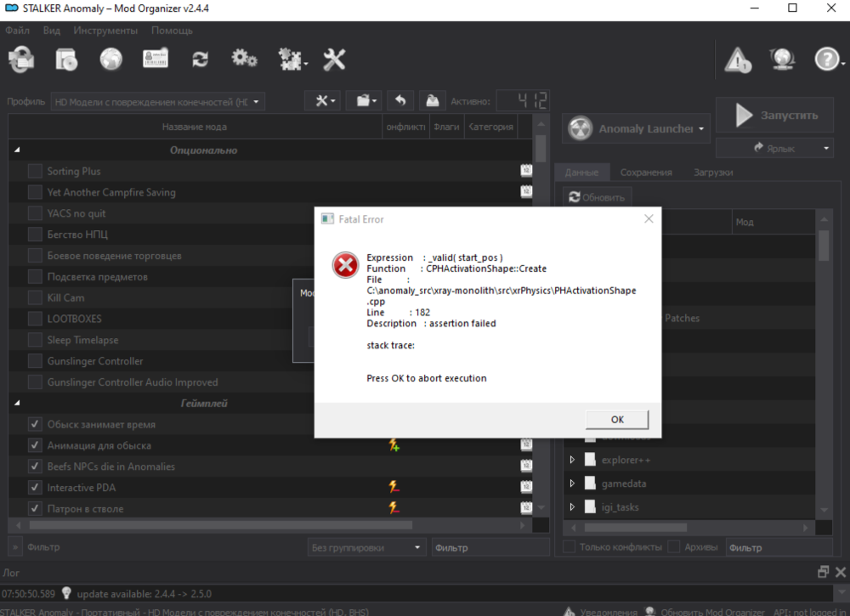Open the Nexus globe icon in toolbar
Screen dimensions: 850x616
(x=111, y=59)
